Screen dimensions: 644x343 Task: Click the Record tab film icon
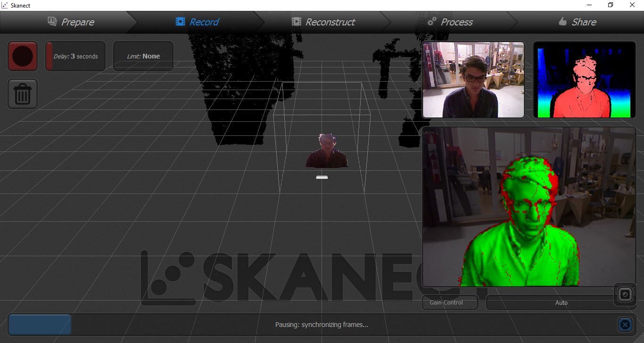[x=180, y=21]
